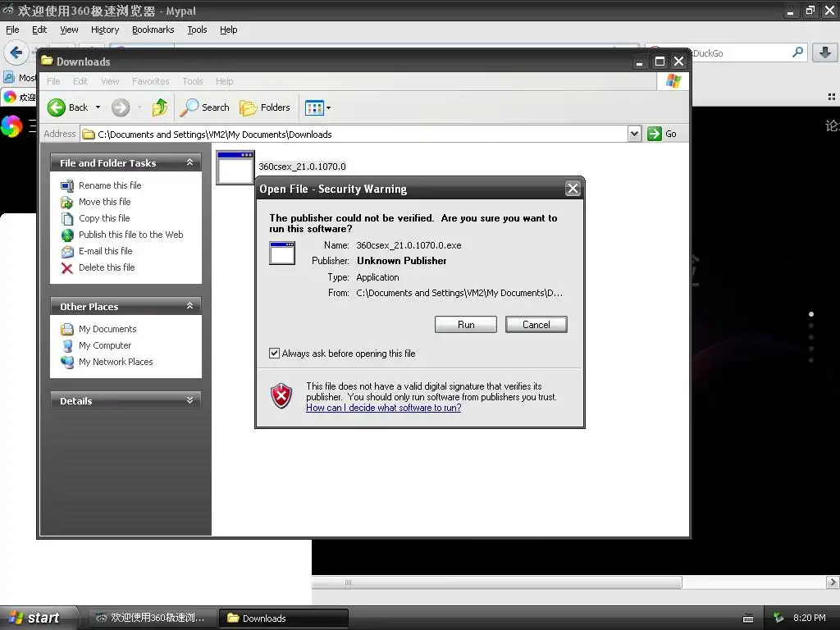
Task: Expand the address bar dropdown arrow
Action: [x=634, y=134]
